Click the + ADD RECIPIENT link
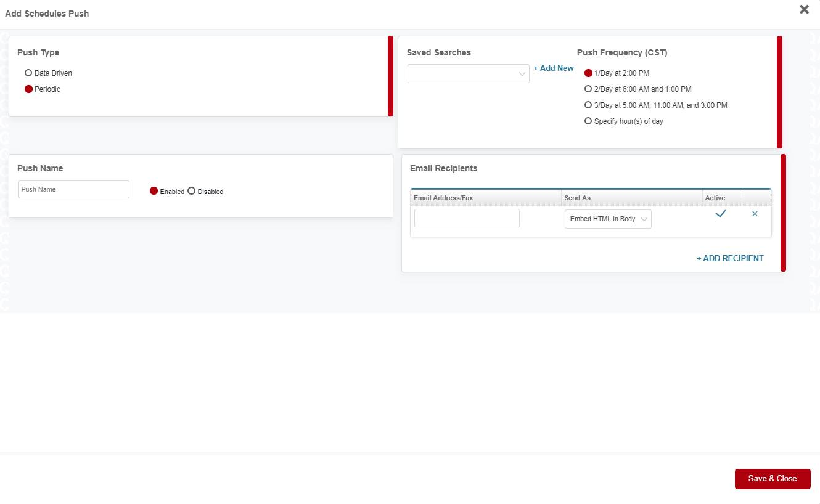Viewport: 820px width, 504px height. [x=730, y=259]
